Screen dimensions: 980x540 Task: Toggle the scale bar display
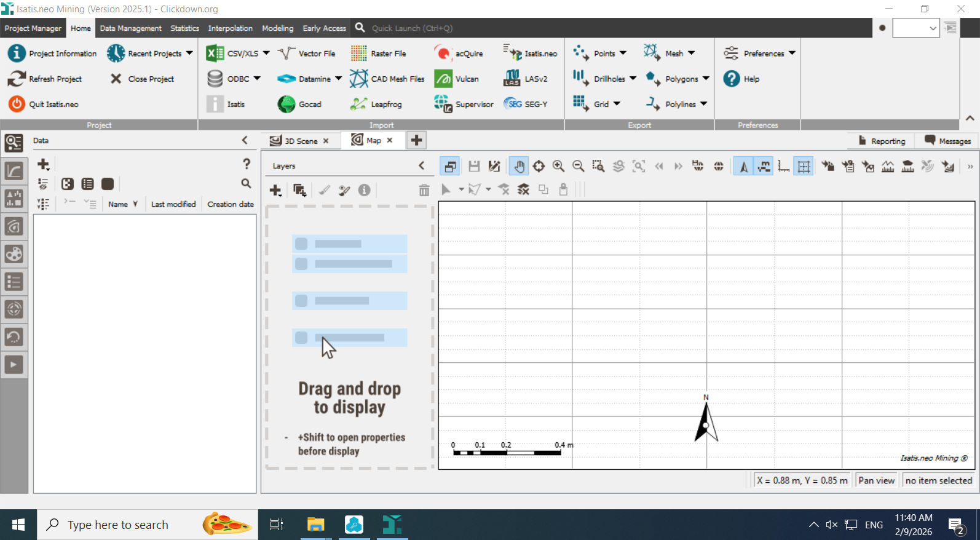[764, 166]
